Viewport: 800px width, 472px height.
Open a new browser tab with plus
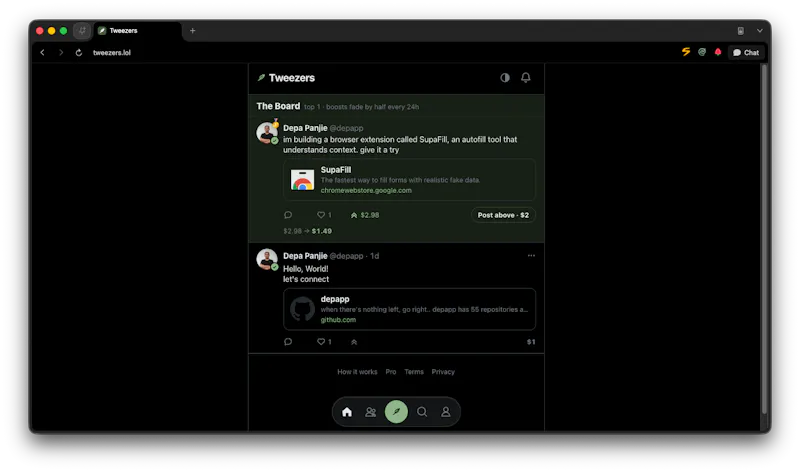tap(192, 31)
